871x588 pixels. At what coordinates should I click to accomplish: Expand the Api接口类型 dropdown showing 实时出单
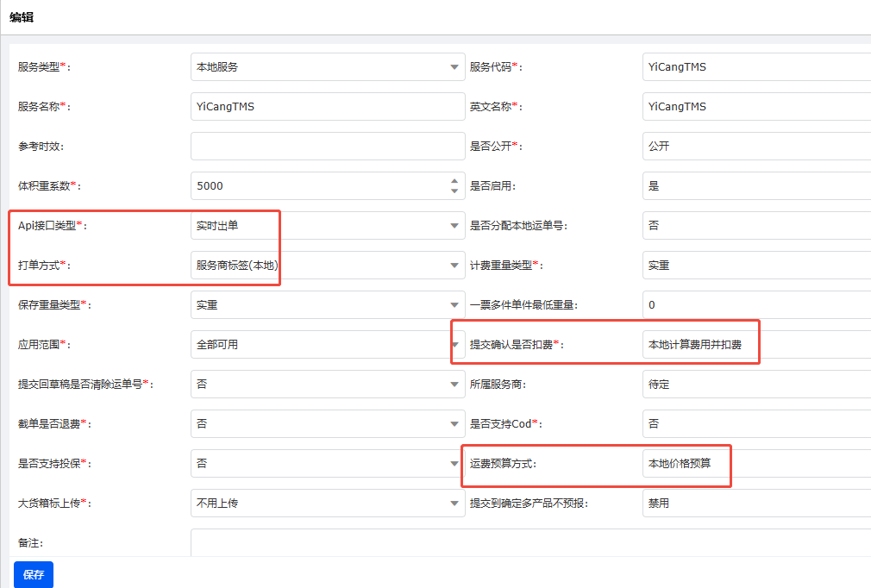pos(327,226)
